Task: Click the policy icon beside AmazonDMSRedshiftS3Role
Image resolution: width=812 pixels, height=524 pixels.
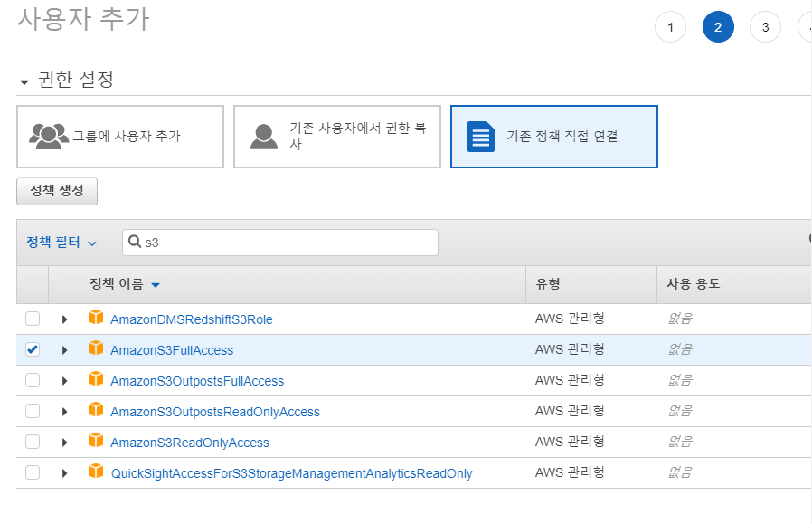Action: tap(95, 318)
